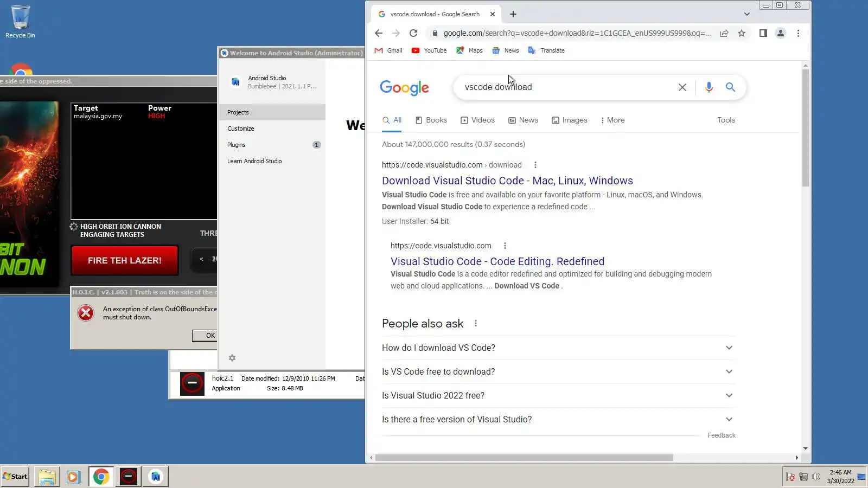
Task: Click the taskbar clock
Action: 840,477
